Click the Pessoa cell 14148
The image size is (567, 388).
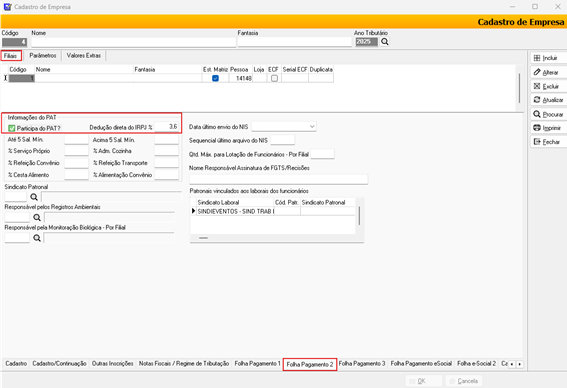click(240, 78)
